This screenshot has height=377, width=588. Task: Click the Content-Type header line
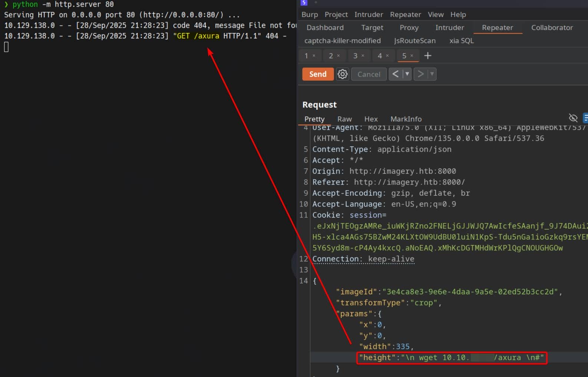[x=382, y=149]
